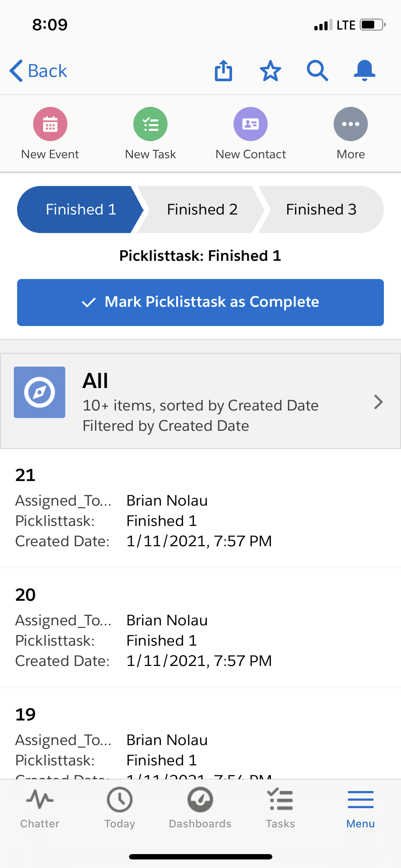Open notifications bell

[x=364, y=71]
